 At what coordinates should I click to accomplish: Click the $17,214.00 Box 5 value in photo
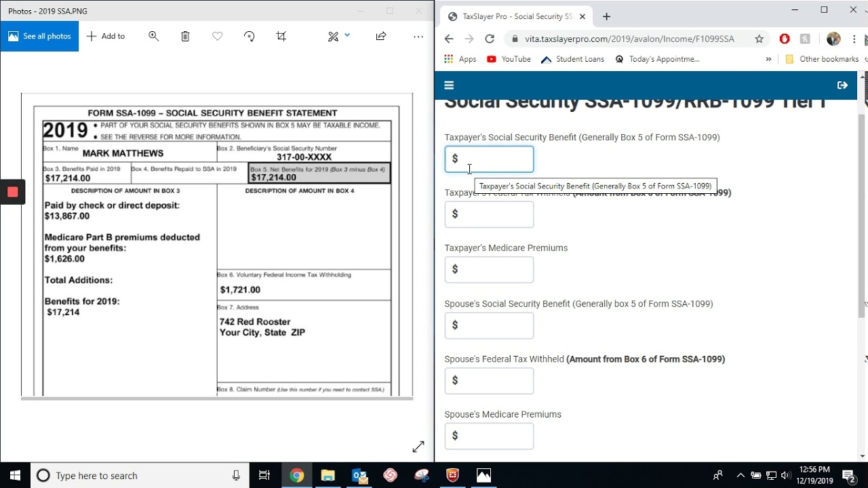click(x=273, y=178)
